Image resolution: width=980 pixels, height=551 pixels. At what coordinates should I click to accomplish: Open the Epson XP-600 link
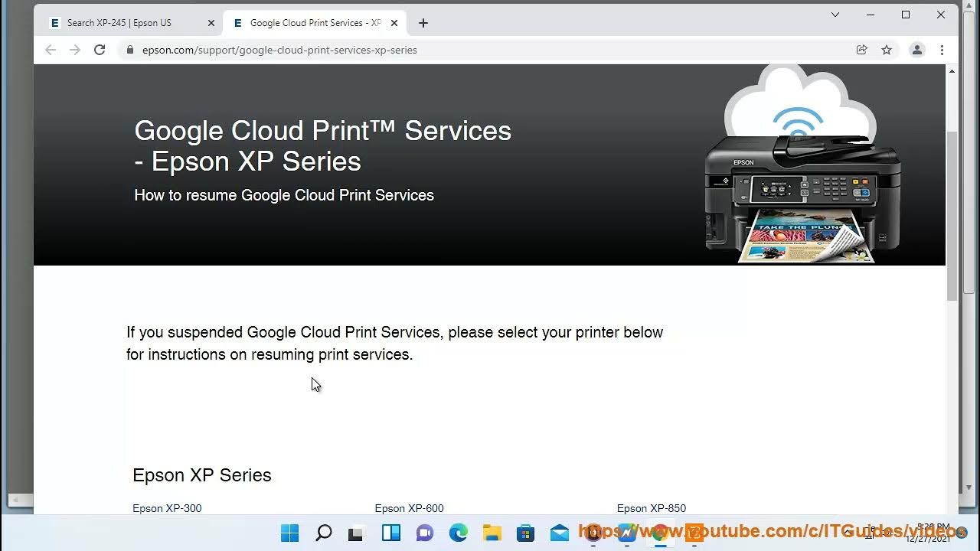click(409, 508)
